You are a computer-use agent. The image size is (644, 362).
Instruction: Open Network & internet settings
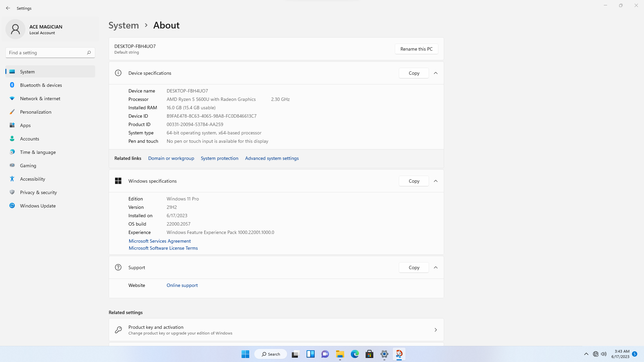point(50,99)
